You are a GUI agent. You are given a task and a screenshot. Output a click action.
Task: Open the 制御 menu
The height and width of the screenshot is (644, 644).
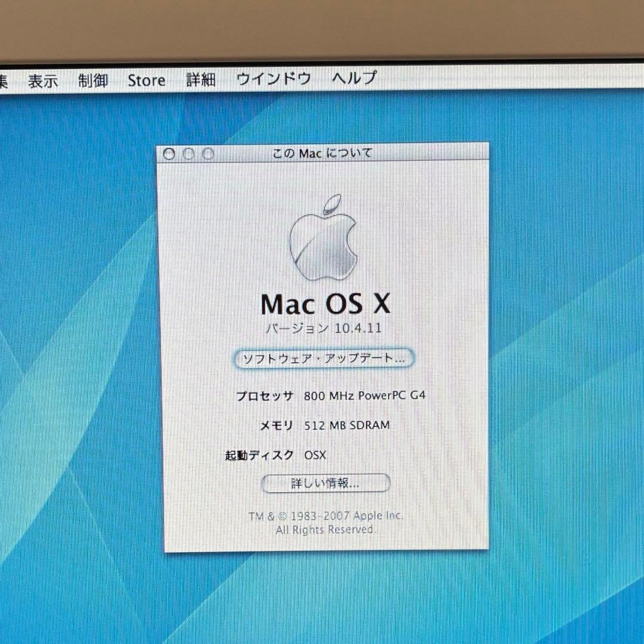click(x=94, y=79)
